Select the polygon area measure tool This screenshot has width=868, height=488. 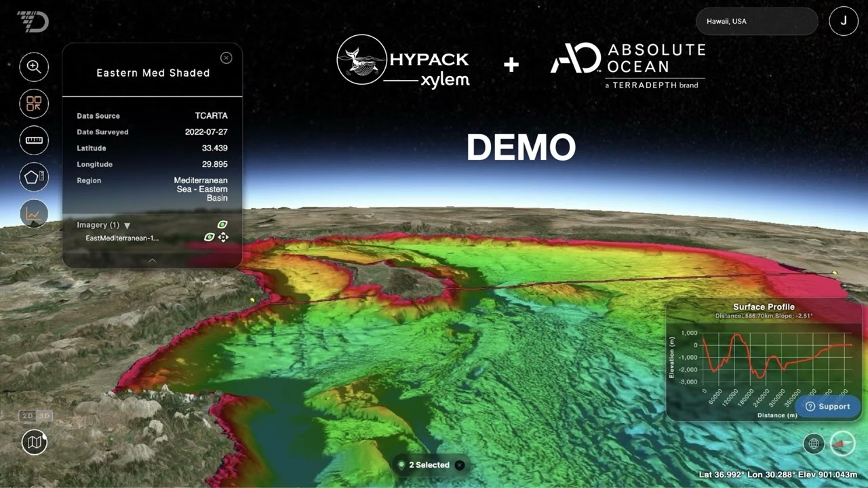(x=34, y=178)
